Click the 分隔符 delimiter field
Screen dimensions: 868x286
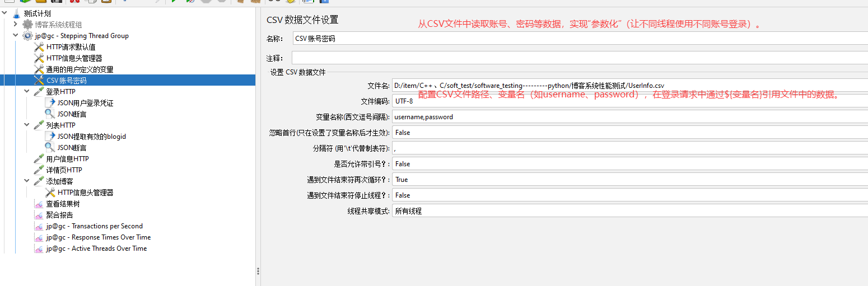pos(630,148)
